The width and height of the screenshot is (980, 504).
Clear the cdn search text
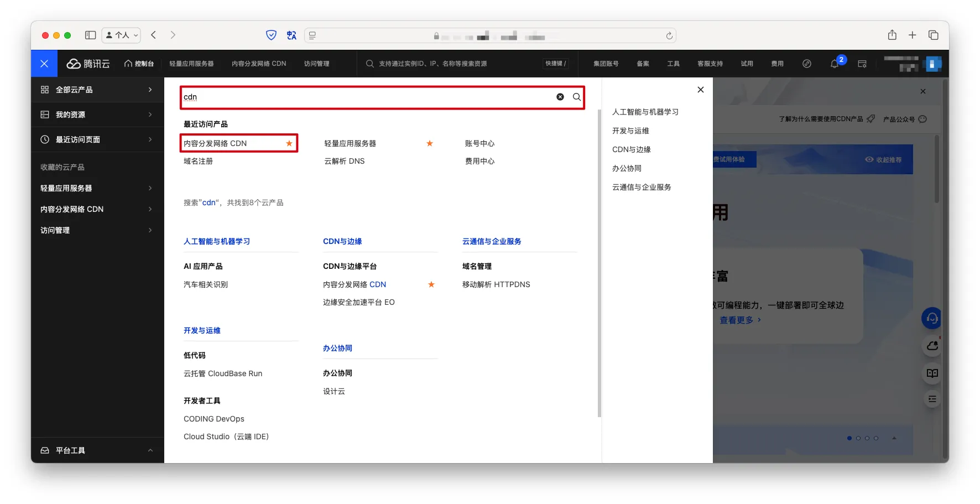(560, 97)
